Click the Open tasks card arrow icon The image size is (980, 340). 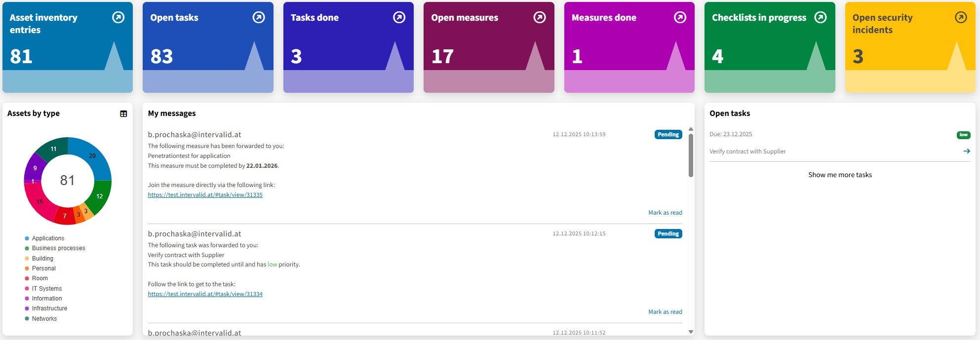(x=259, y=18)
